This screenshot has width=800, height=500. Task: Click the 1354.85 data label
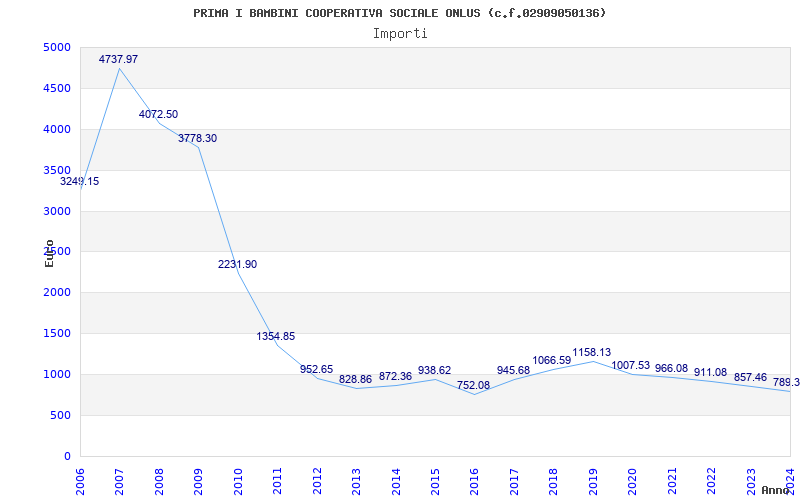(276, 336)
